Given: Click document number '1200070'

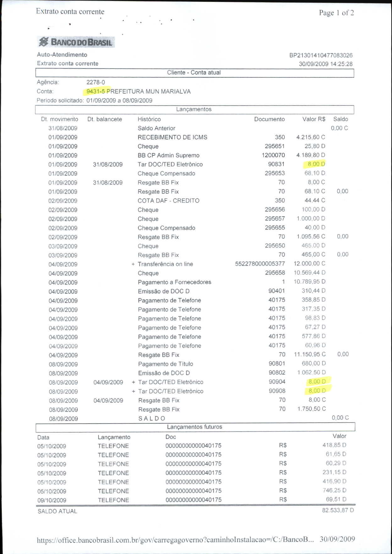Looking at the screenshot, I should 273,155.
